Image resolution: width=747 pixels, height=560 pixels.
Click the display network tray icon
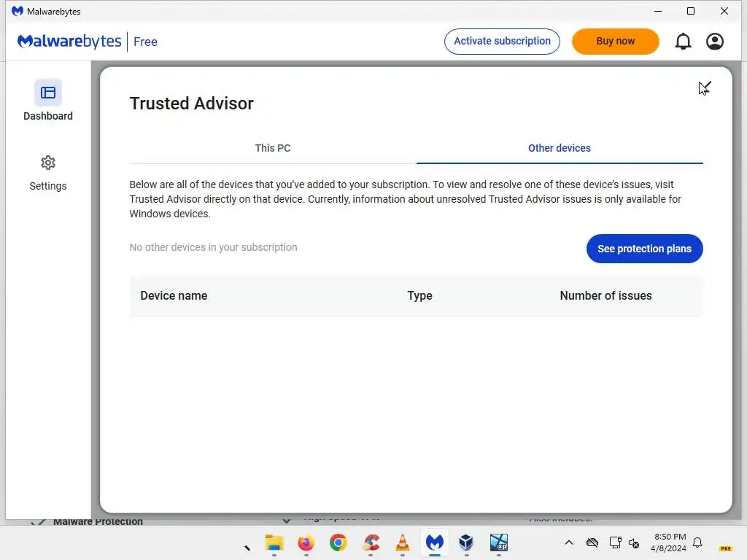click(x=615, y=542)
